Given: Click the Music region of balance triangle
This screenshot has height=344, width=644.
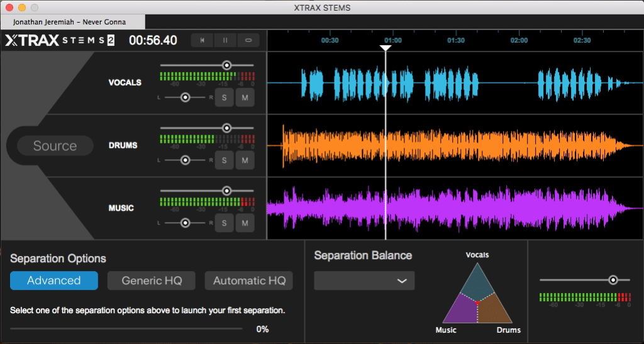Looking at the screenshot, I should coord(462,310).
